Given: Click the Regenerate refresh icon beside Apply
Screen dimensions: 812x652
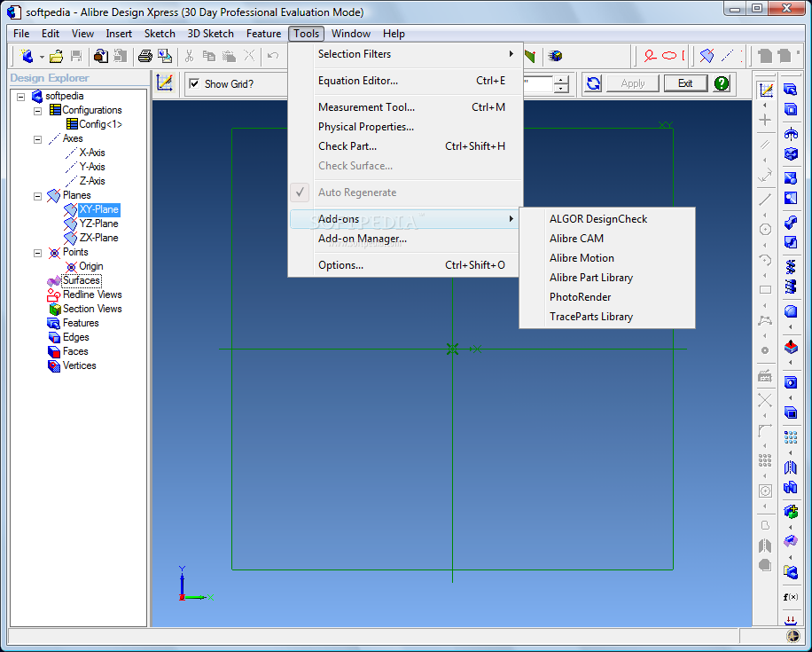Looking at the screenshot, I should (593, 82).
